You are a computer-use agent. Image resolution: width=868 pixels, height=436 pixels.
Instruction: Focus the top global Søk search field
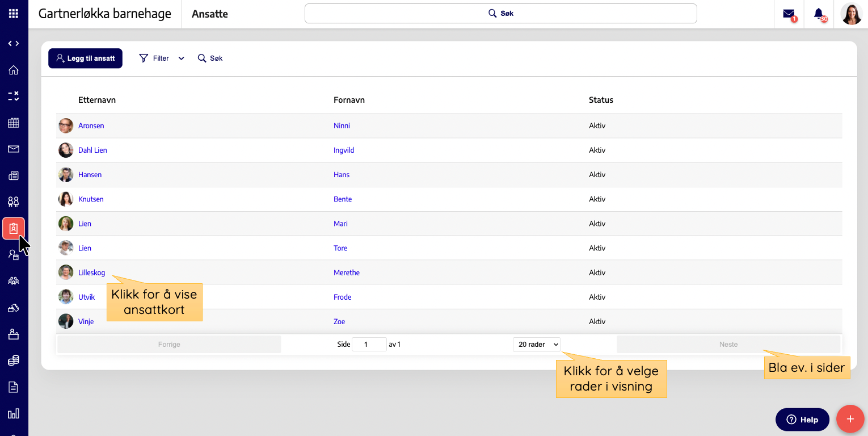500,14
